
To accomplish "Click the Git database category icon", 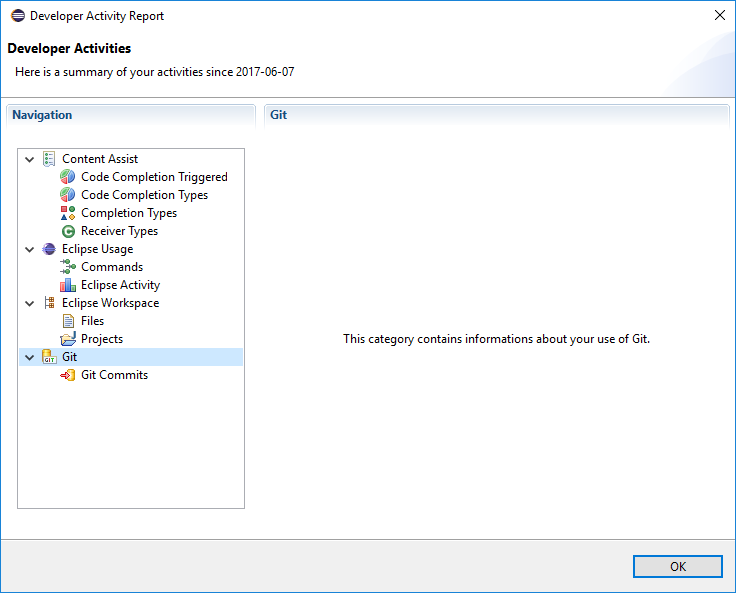I will (49, 357).
